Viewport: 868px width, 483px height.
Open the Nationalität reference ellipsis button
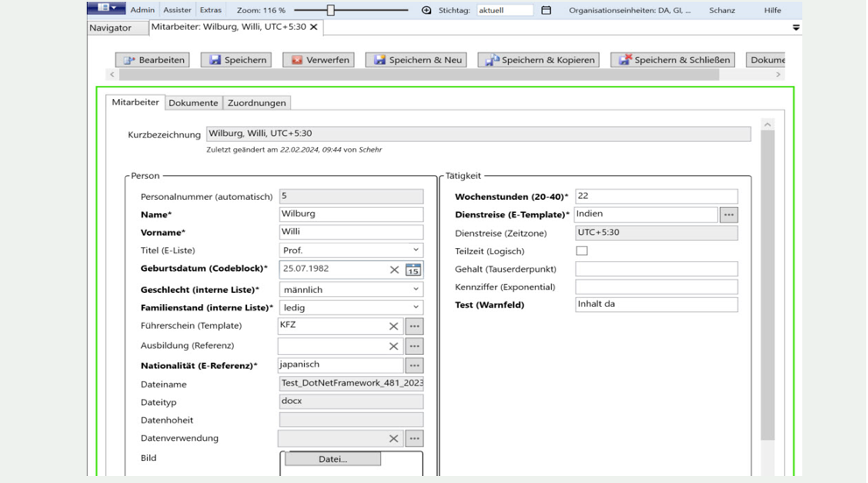(414, 366)
